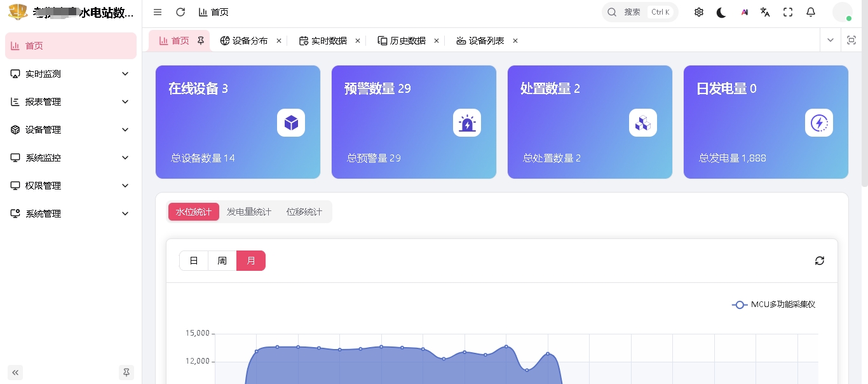Viewport: 868px width, 384px height.
Task: Expand the 实时监测 sidebar menu
Action: pos(71,74)
